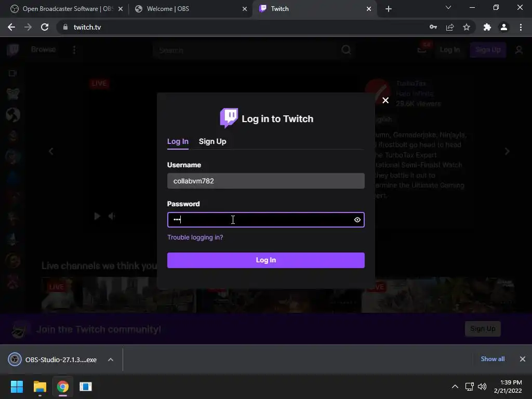532x399 pixels.
Task: Go back to previous page
Action: [11, 27]
